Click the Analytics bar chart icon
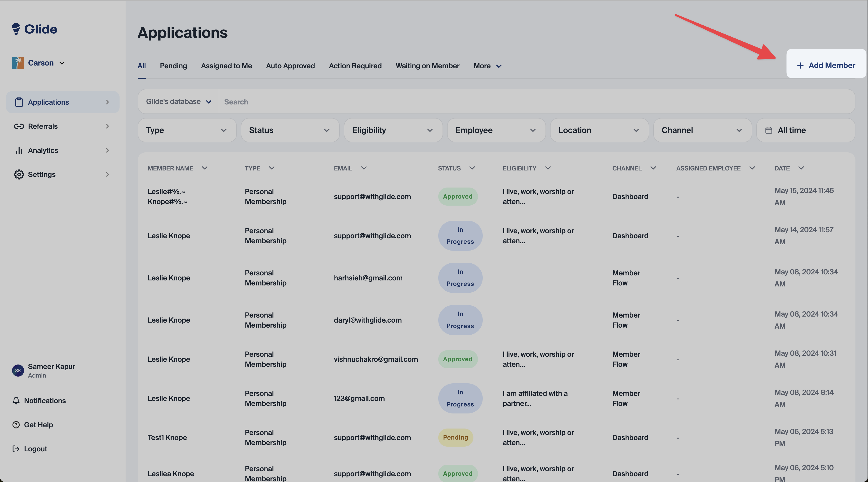Screen dimensions: 868x482 [19, 151]
